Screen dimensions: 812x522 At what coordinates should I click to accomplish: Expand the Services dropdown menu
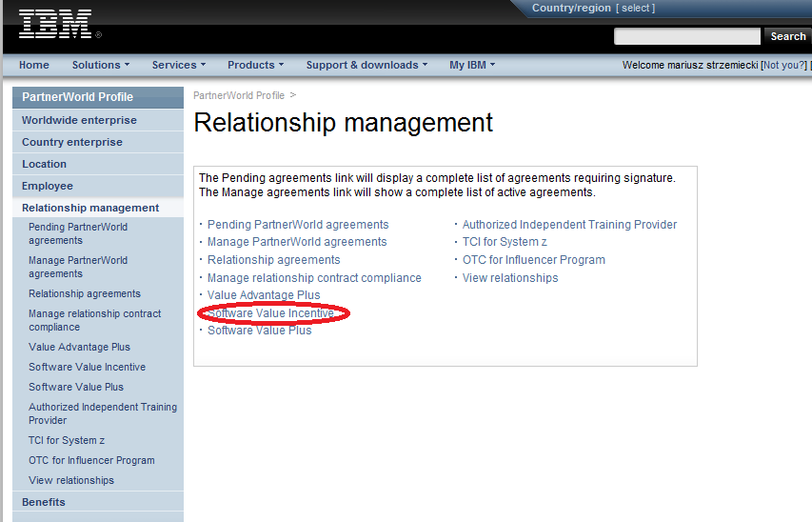179,66
